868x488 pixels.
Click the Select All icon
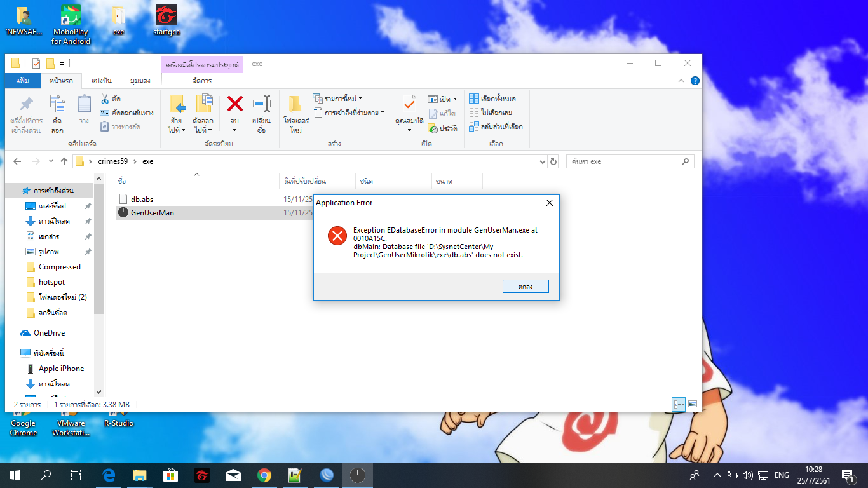click(492, 98)
